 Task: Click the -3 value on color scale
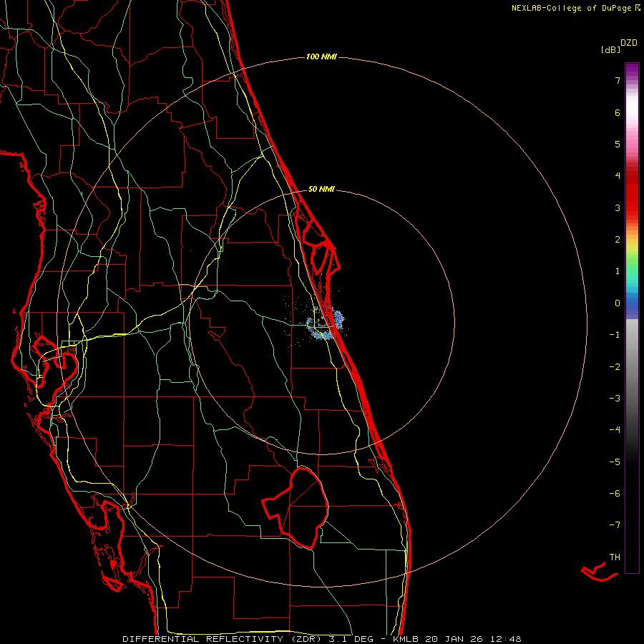[x=615, y=399]
